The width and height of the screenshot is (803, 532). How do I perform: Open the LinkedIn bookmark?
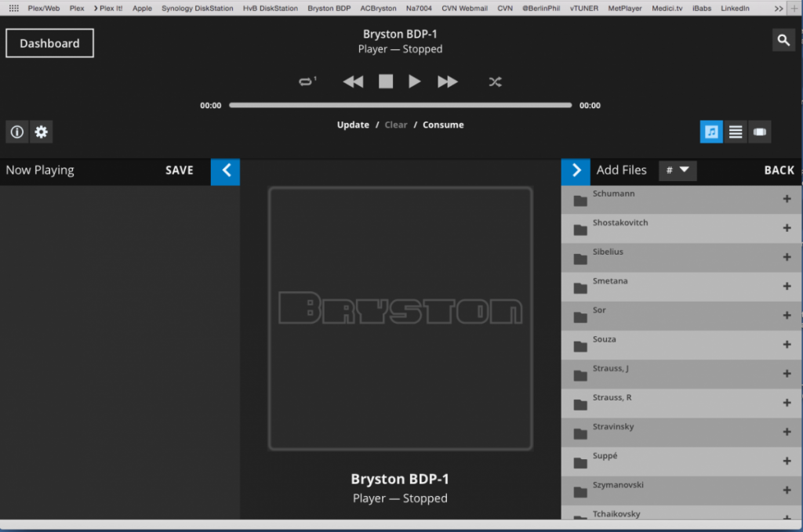[735, 8]
